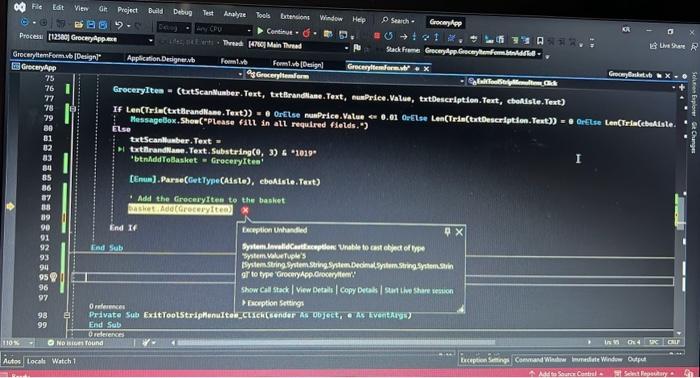Click the Live Share icon
Screen dimensions: 700x378
(654, 46)
